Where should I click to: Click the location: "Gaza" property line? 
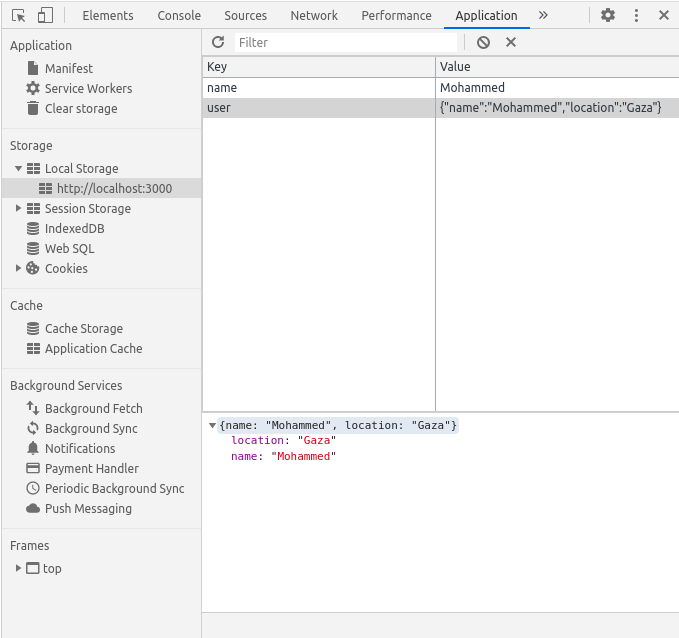[x=284, y=440]
